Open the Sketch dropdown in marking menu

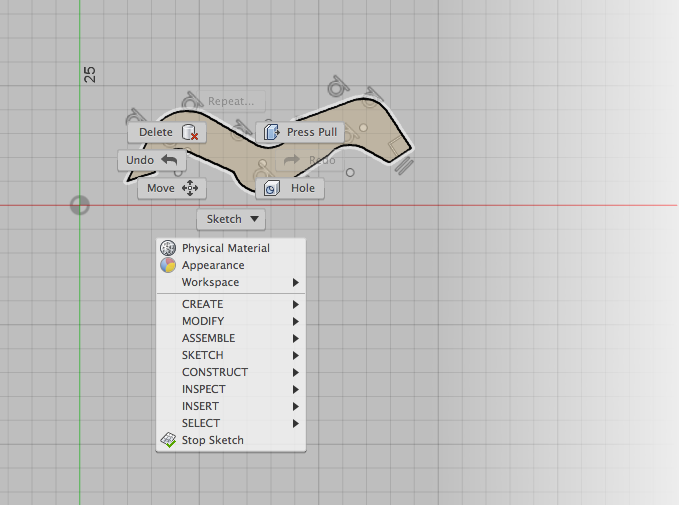coord(231,219)
